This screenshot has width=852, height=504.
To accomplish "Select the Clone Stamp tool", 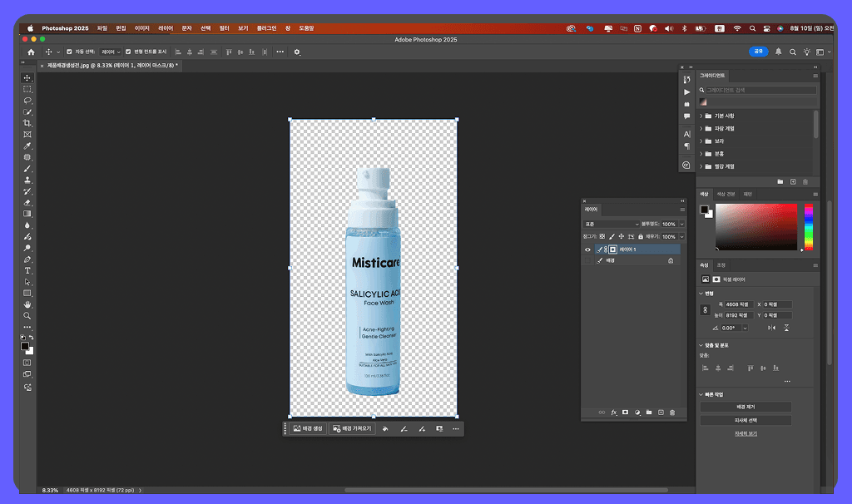I will pos(27,180).
